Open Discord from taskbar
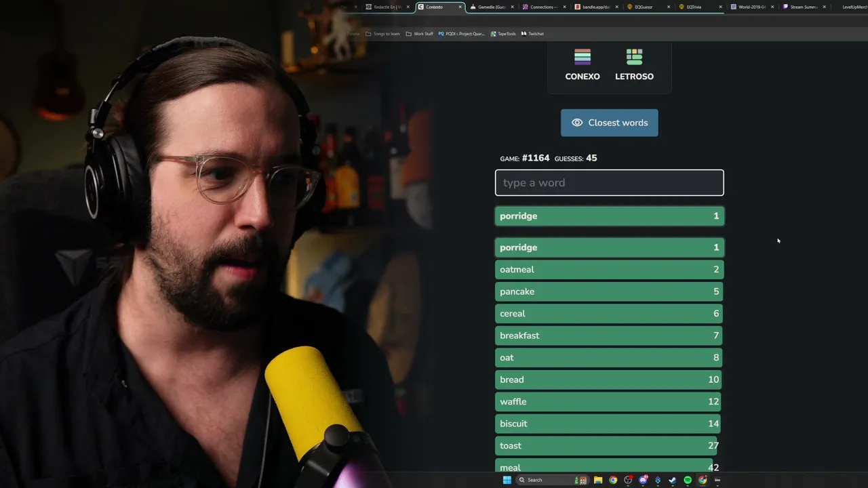This screenshot has height=488, width=868. click(x=643, y=480)
